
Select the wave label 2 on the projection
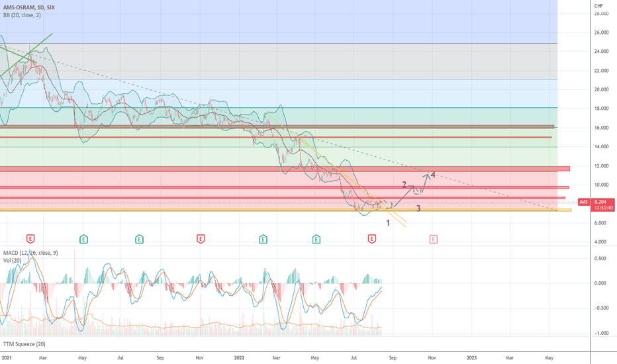pyautogui.click(x=404, y=185)
